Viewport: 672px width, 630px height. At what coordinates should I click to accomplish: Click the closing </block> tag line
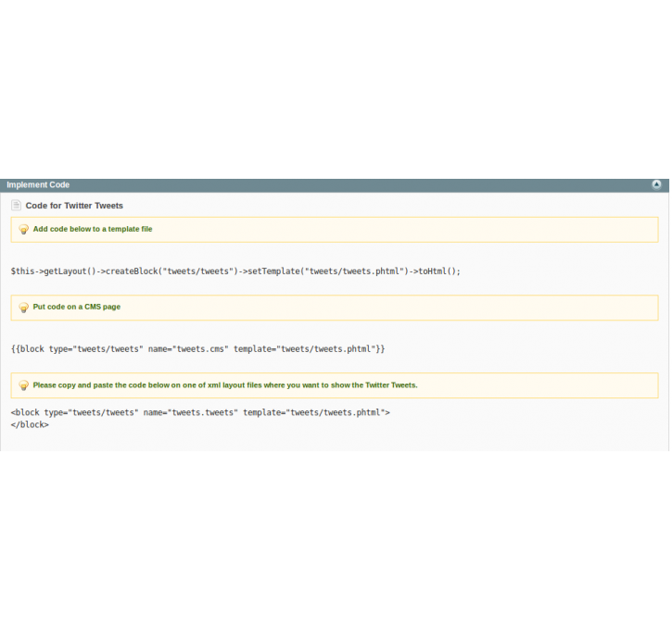tap(30, 425)
